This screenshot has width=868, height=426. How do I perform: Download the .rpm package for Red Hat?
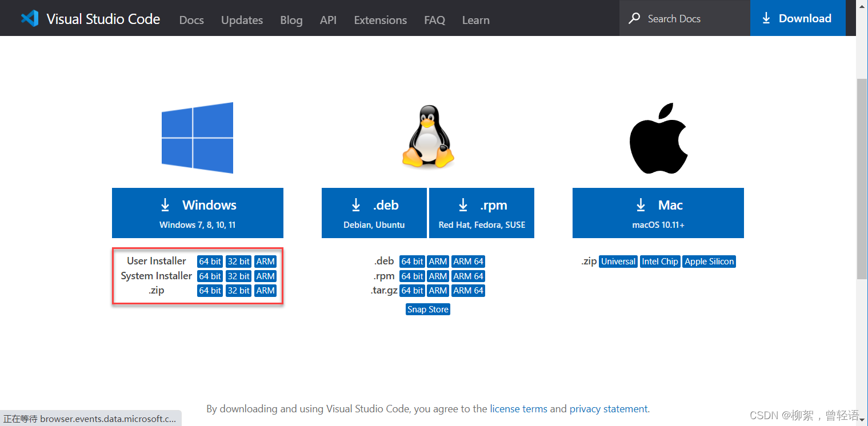[x=482, y=213]
